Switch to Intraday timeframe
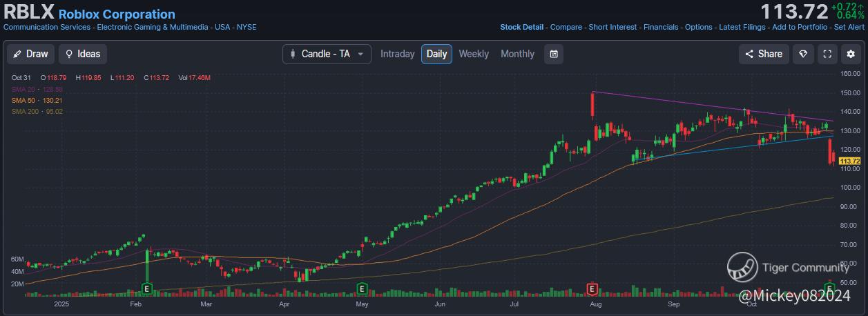Image resolution: width=868 pixels, height=316 pixels. (x=398, y=54)
